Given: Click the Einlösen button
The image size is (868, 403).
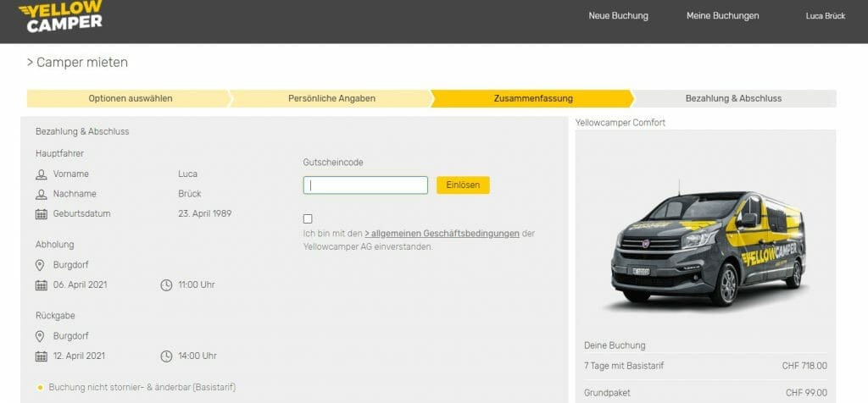Looking at the screenshot, I should coord(463,185).
